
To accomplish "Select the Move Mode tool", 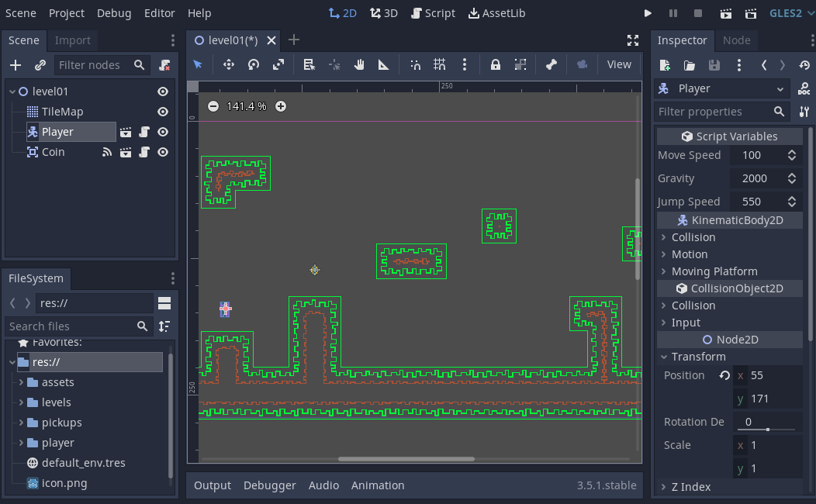I will click(x=228, y=64).
